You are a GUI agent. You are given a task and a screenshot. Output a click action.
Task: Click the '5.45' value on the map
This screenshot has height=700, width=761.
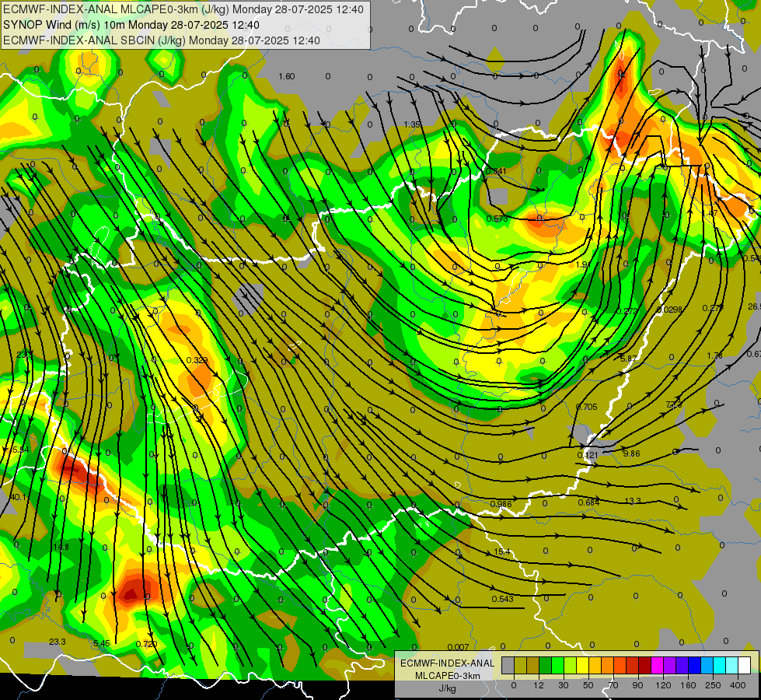click(x=102, y=643)
